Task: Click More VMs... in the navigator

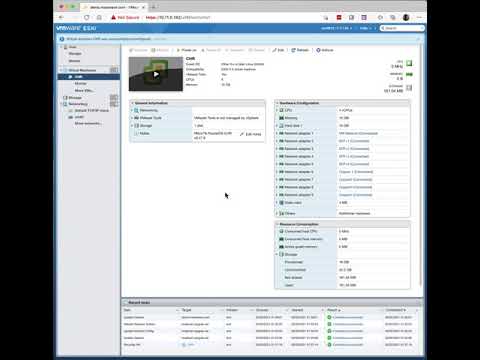Action: tap(84, 90)
